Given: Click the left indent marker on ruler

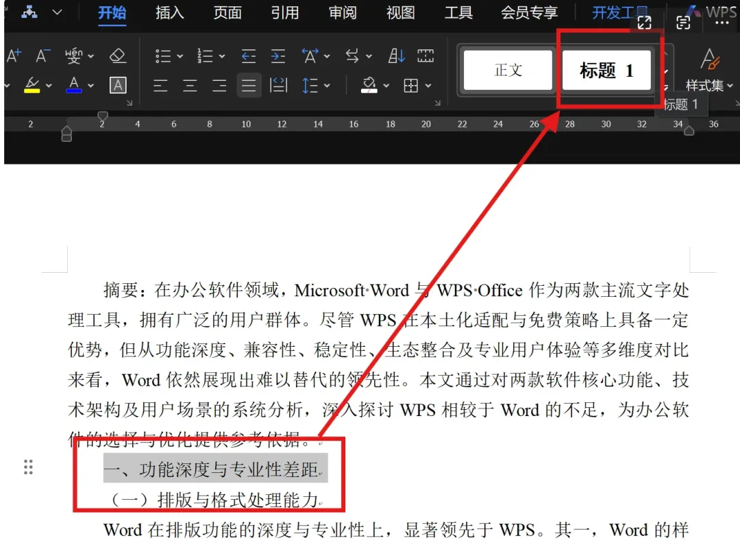Looking at the screenshot, I should (66, 134).
